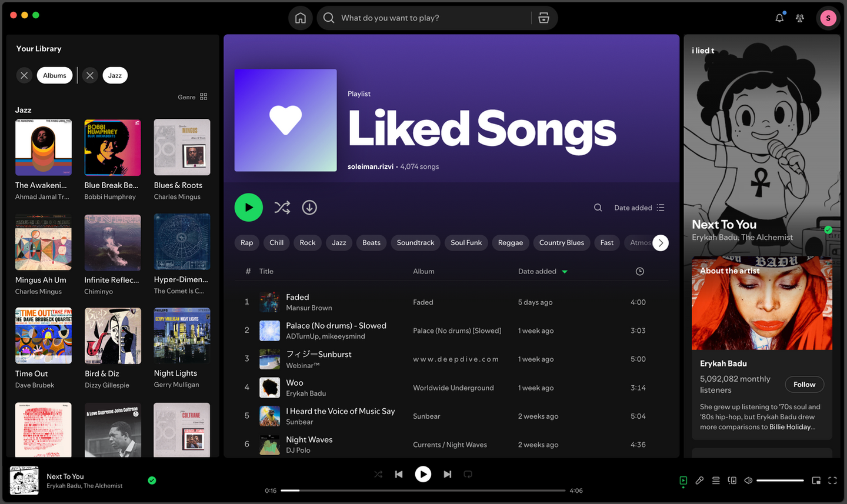Toggle the Albums filter chip

[x=55, y=75]
